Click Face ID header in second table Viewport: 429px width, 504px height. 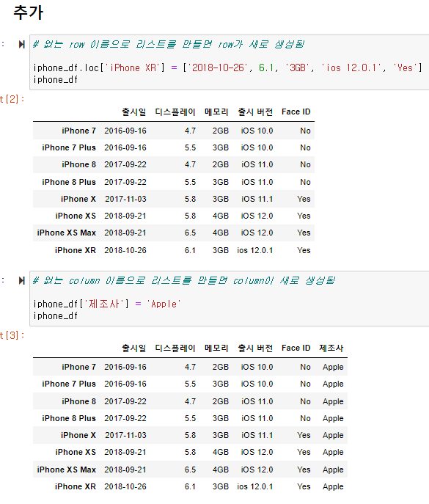click(x=296, y=348)
